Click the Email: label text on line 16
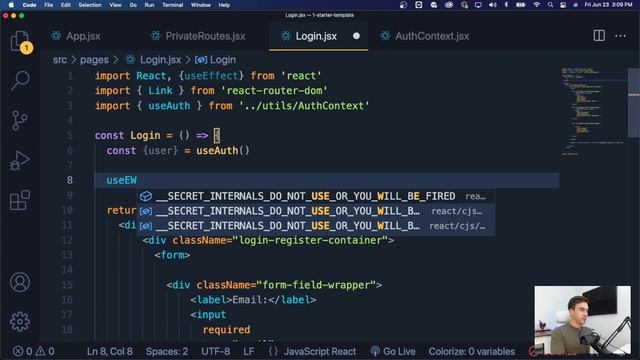 point(250,300)
